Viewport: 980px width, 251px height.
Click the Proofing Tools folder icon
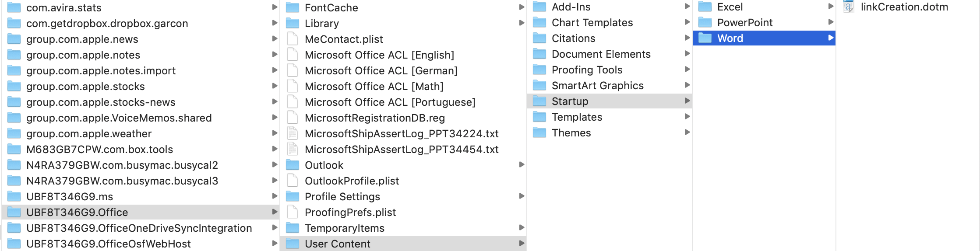point(539,70)
